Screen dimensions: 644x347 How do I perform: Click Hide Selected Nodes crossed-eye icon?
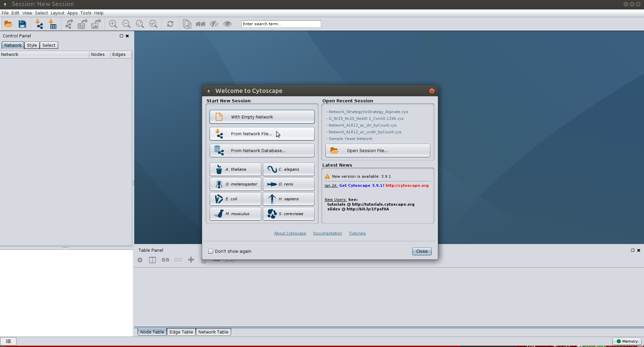[214, 24]
